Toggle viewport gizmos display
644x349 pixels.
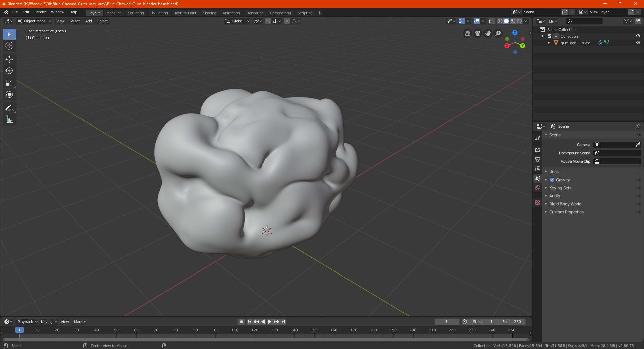pos(462,21)
